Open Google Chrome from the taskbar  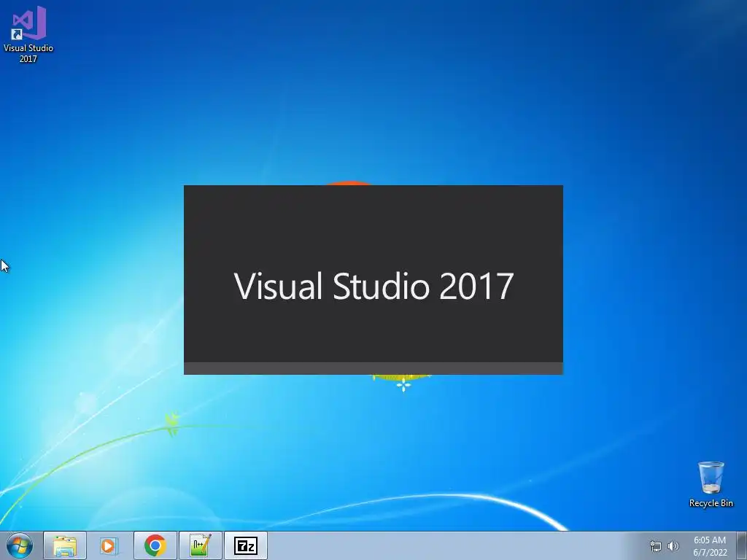(x=155, y=545)
